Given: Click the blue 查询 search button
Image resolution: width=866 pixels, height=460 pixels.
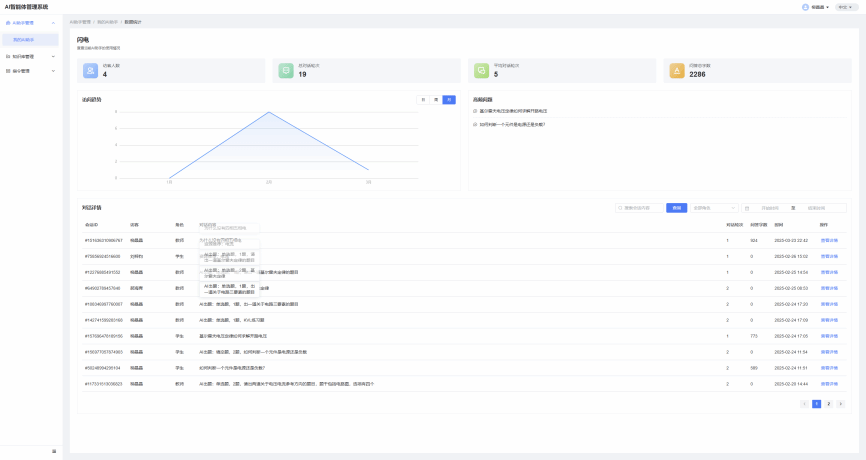Looking at the screenshot, I should point(676,208).
